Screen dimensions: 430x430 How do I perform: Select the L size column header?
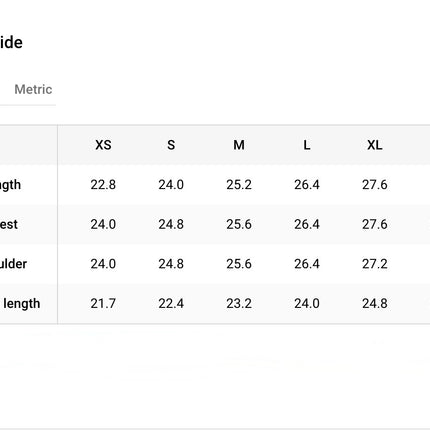307,145
